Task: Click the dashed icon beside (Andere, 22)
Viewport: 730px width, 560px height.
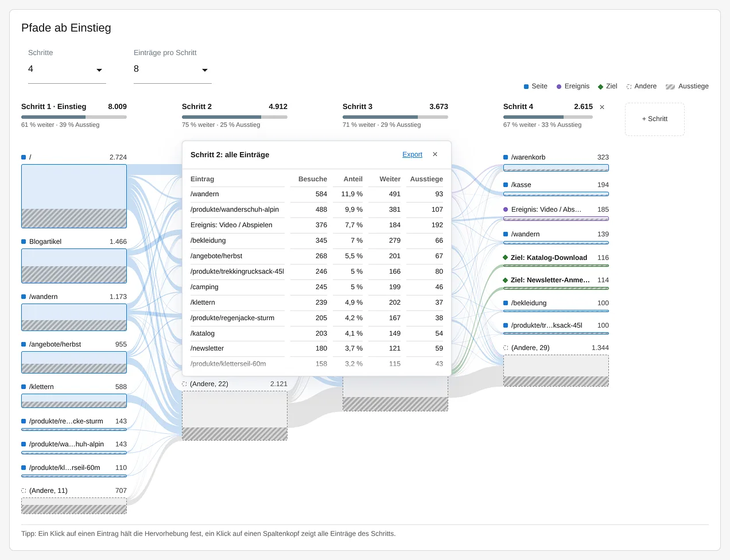Action: 184,384
